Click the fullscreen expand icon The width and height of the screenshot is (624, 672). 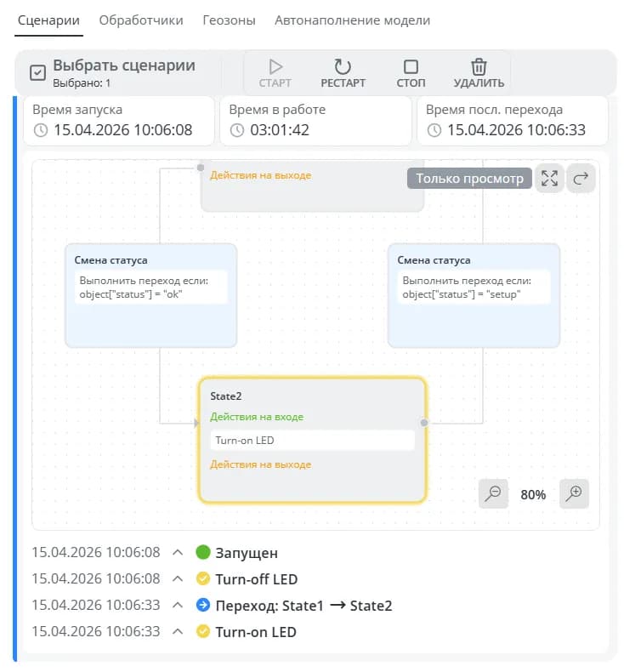coord(549,179)
